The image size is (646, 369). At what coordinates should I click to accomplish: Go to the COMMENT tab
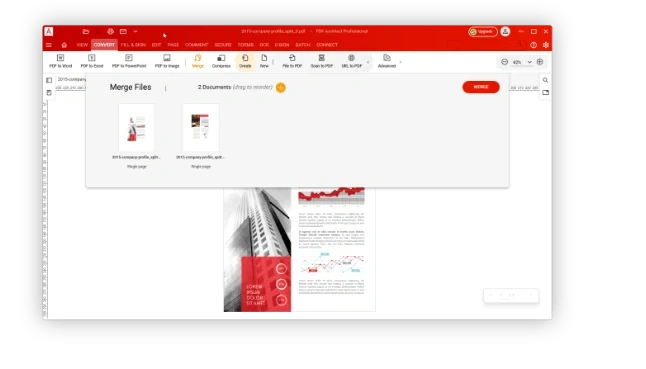(x=197, y=45)
